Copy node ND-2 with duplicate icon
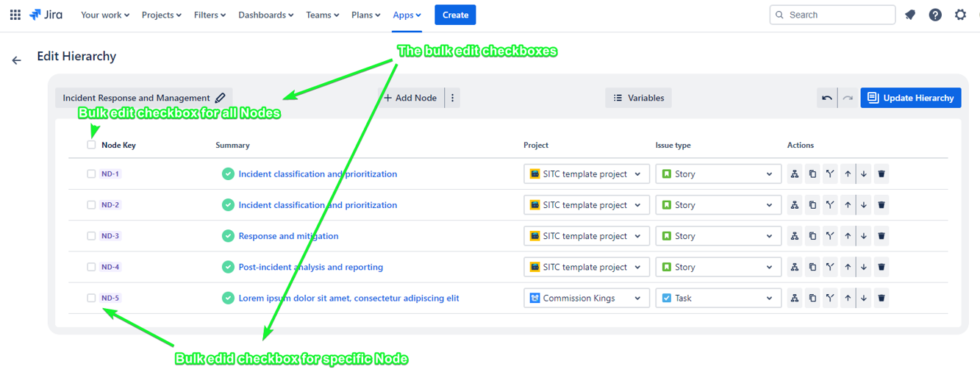Screen dimensions: 980x386 coord(812,205)
